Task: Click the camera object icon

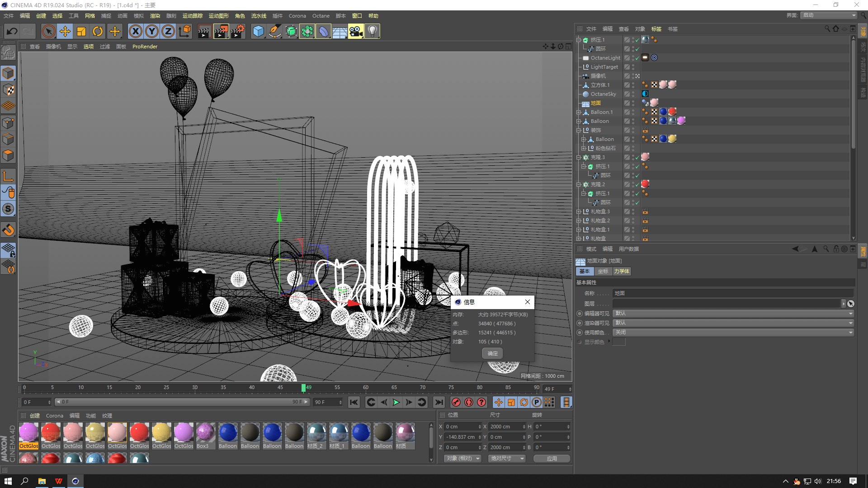Action: pyautogui.click(x=356, y=31)
